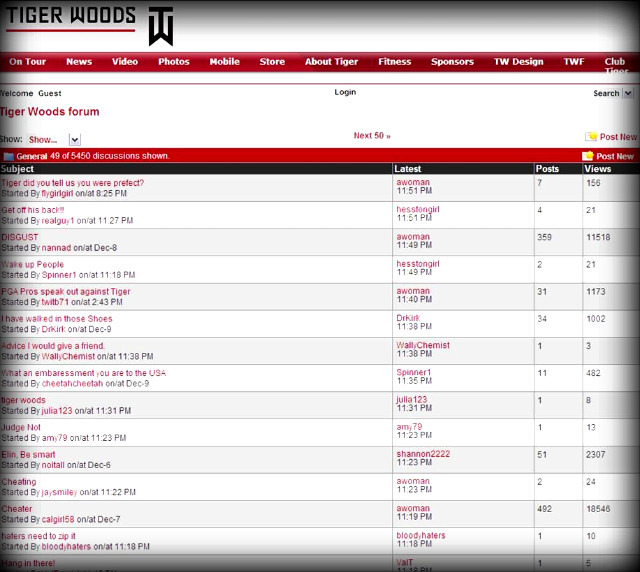Click the Login link
Viewport: 640px width, 572px height.
[x=345, y=92]
